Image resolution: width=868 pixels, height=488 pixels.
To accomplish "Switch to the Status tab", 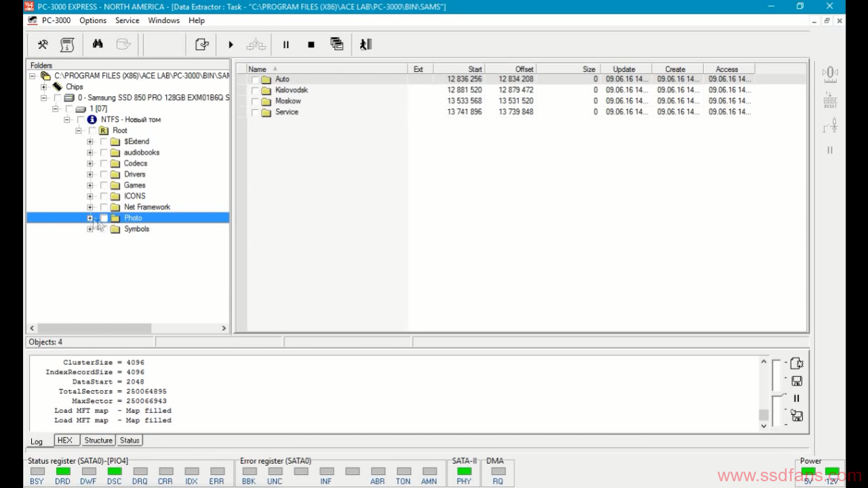I will [130, 441].
